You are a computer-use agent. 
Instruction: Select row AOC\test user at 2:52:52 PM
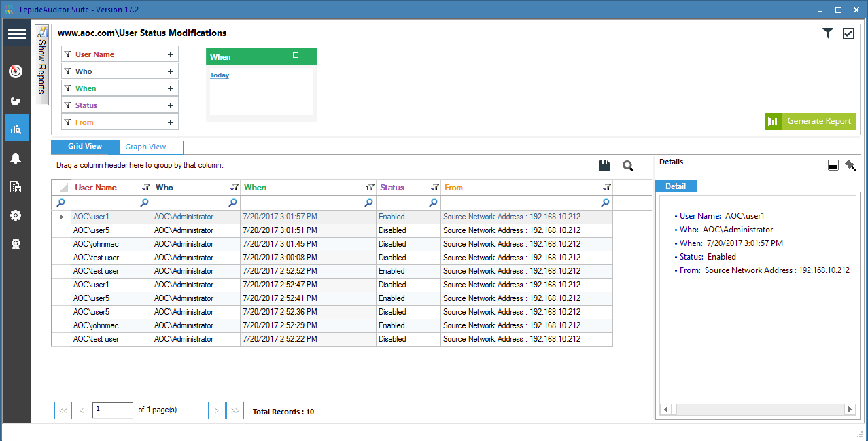pyautogui.click(x=332, y=271)
